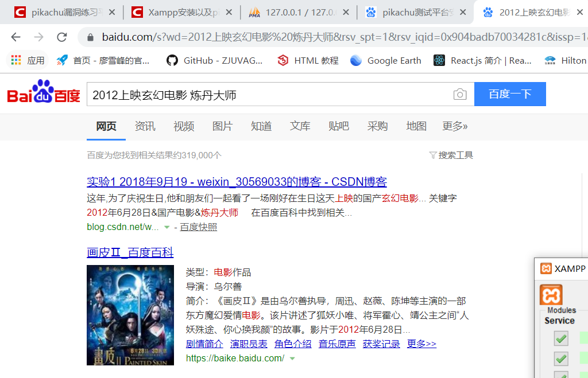Toggle first XAMPP service checkbox
The width and height of the screenshot is (588, 378).
[561, 338]
